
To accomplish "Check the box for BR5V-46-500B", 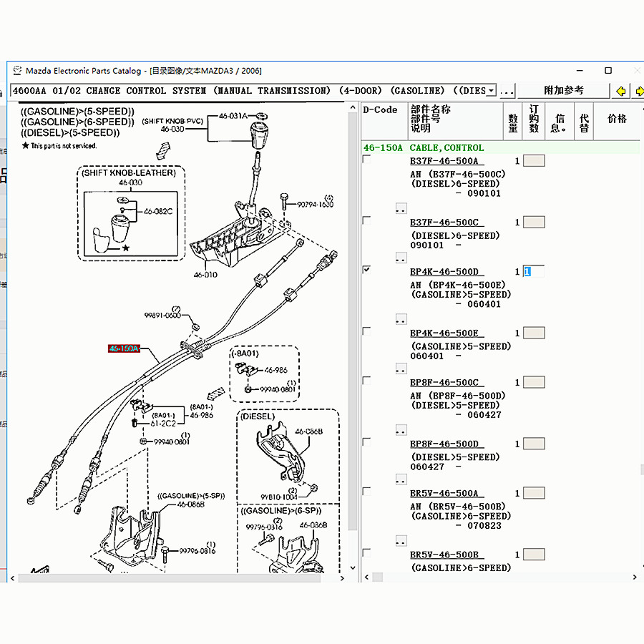I will coord(367,553).
